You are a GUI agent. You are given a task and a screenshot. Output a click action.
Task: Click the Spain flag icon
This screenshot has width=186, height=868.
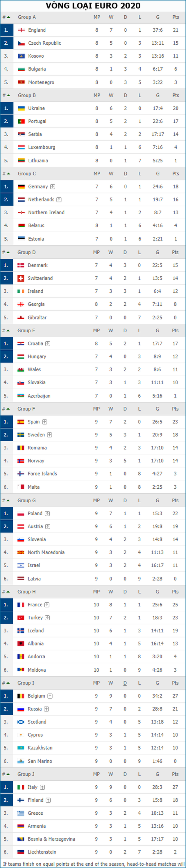click(21, 422)
